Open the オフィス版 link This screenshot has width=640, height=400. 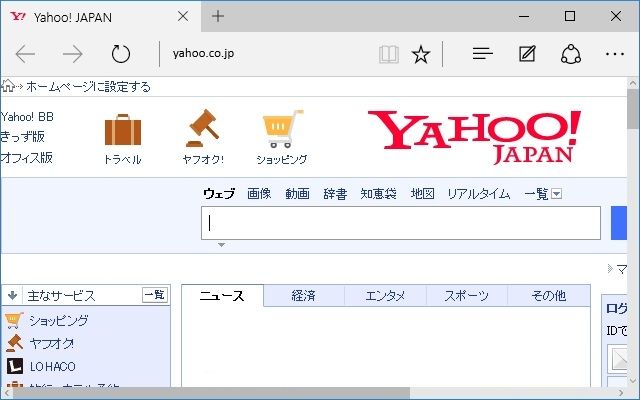pos(27,158)
